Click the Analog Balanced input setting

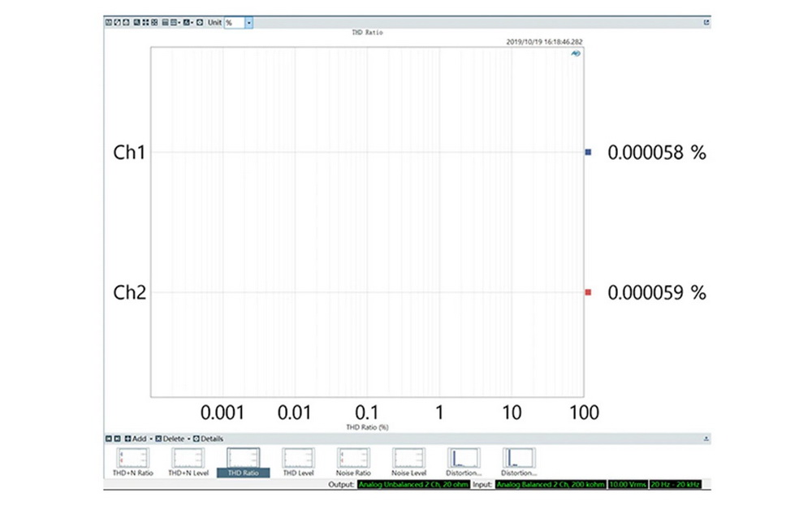551,484
